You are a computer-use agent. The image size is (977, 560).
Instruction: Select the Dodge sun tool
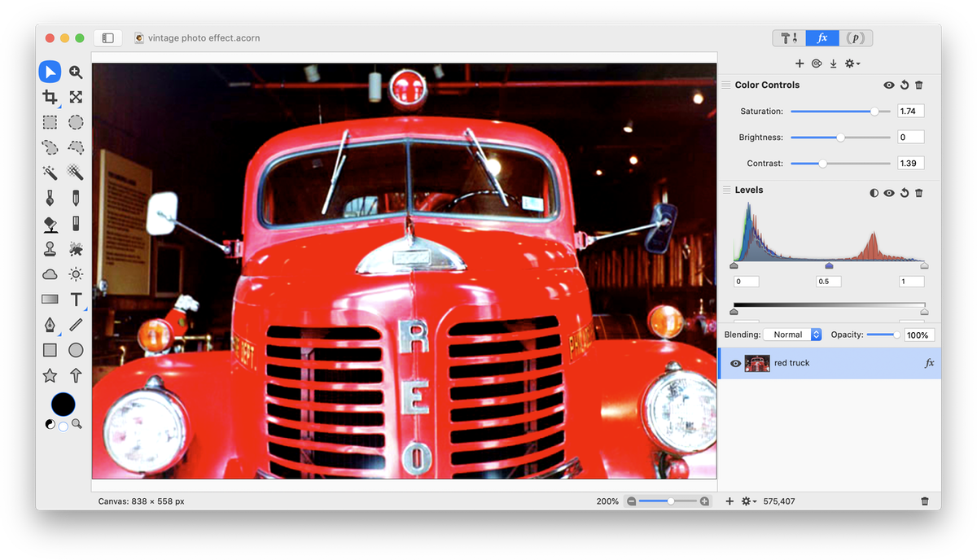pos(76,274)
